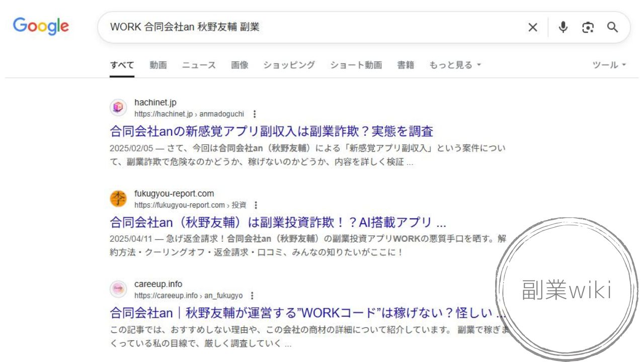Click URL https://fukugyou-report.com › 投資

point(190,205)
